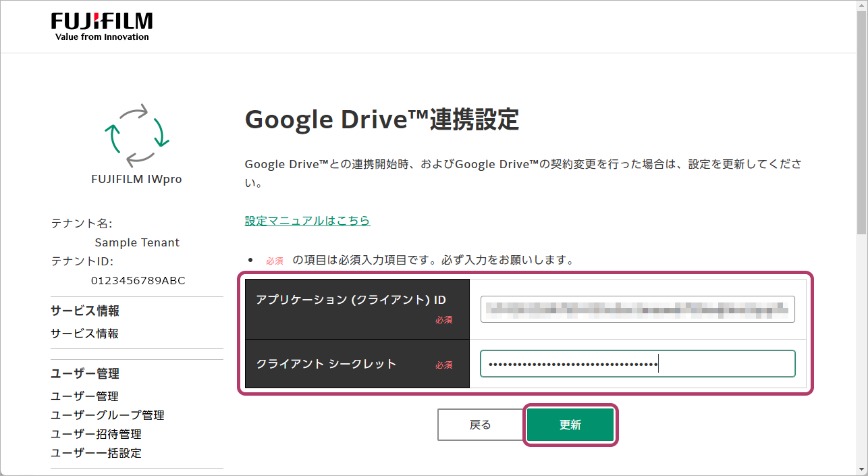This screenshot has width=868, height=476.
Task: Click the FUJIFILM logo in the header
Action: point(102,26)
